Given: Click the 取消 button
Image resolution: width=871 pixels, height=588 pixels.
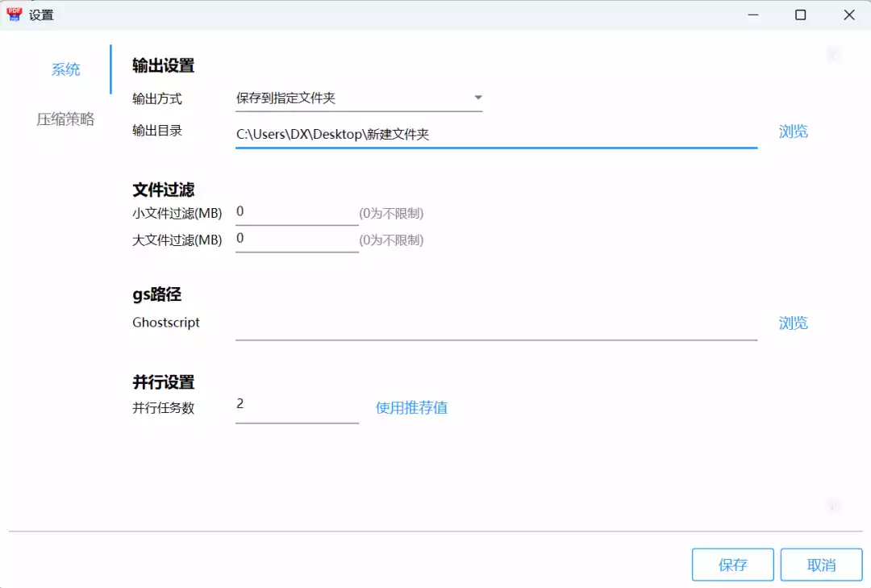Looking at the screenshot, I should (x=821, y=565).
